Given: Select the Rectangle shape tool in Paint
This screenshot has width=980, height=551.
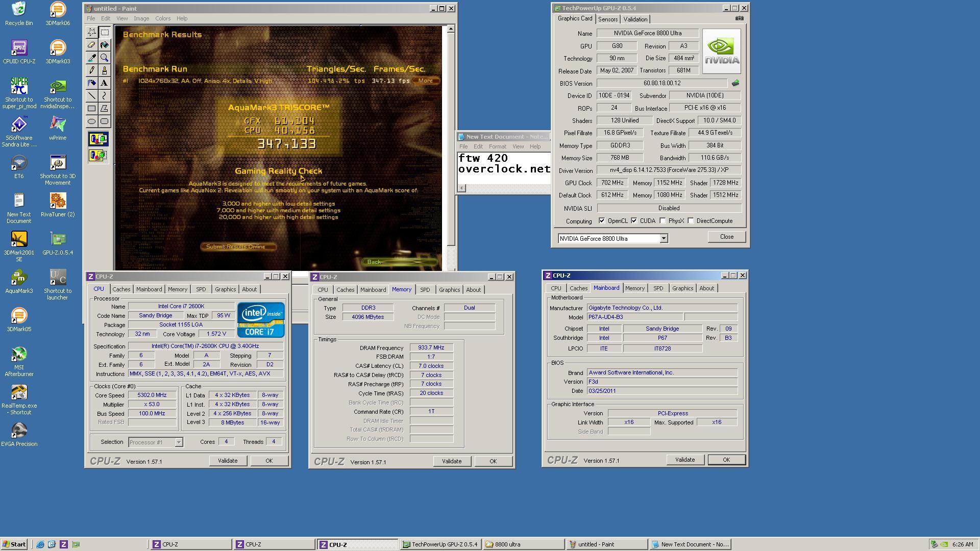Looking at the screenshot, I should (x=91, y=109).
